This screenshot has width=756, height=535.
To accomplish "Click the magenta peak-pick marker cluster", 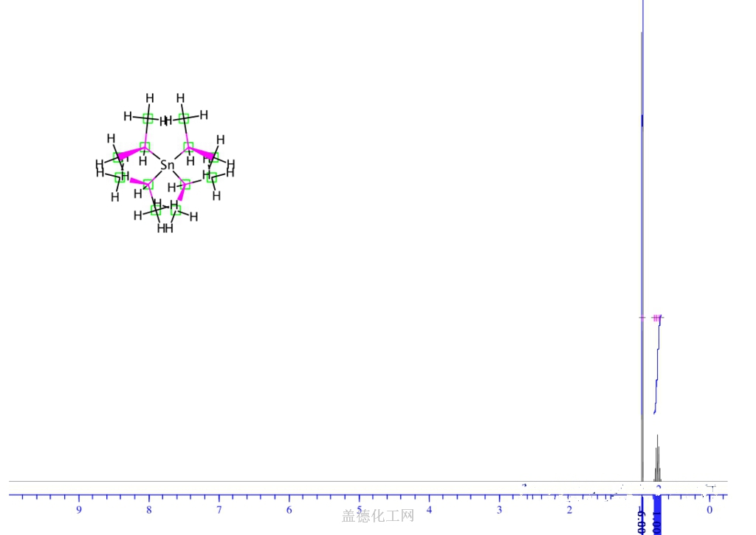I will pos(657,318).
